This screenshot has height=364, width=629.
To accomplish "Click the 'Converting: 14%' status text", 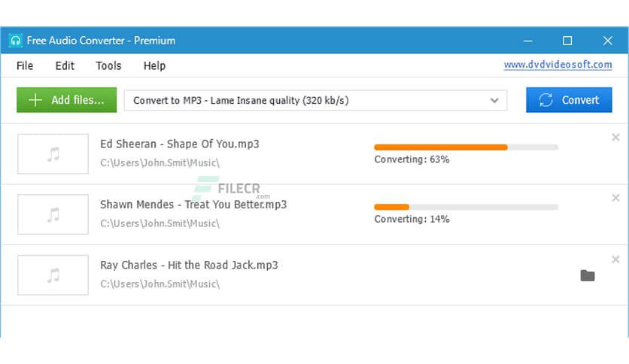I will 412,220.
